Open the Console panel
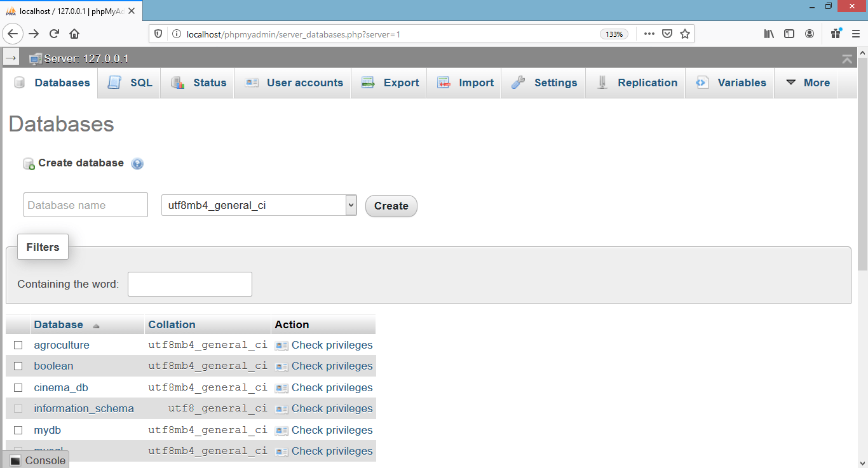This screenshot has height=468, width=868. coord(37,460)
